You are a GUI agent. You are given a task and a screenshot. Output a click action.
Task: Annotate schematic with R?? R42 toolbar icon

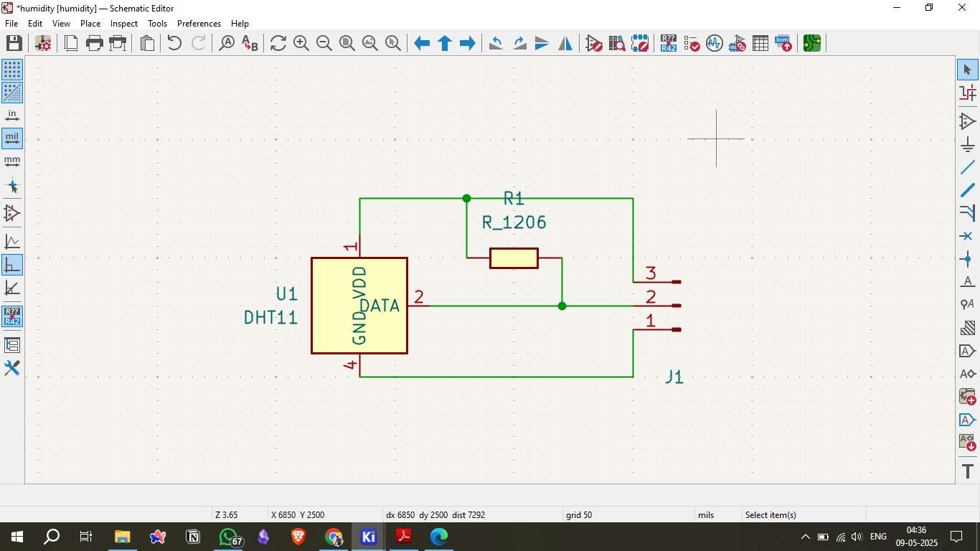[669, 43]
